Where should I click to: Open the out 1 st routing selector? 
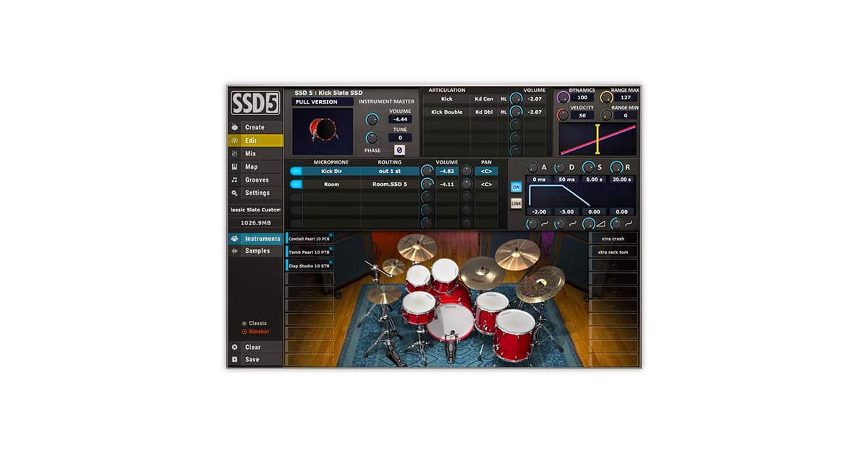tap(388, 172)
